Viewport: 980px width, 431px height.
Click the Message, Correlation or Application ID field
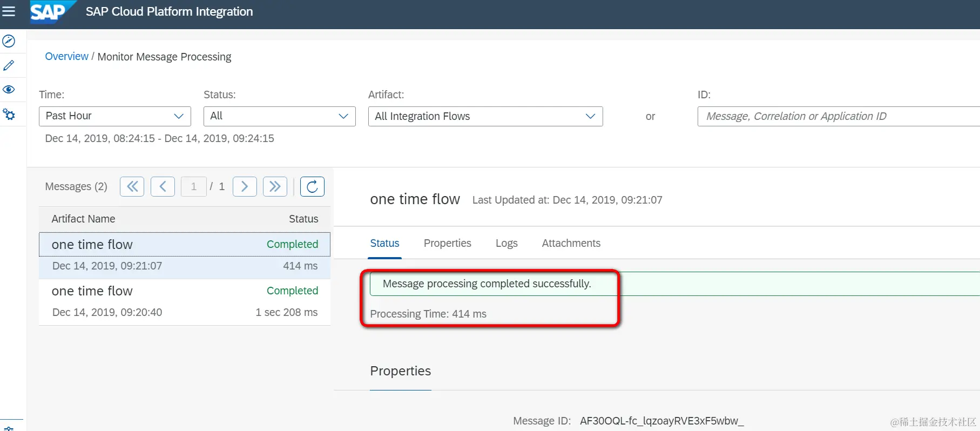point(839,116)
